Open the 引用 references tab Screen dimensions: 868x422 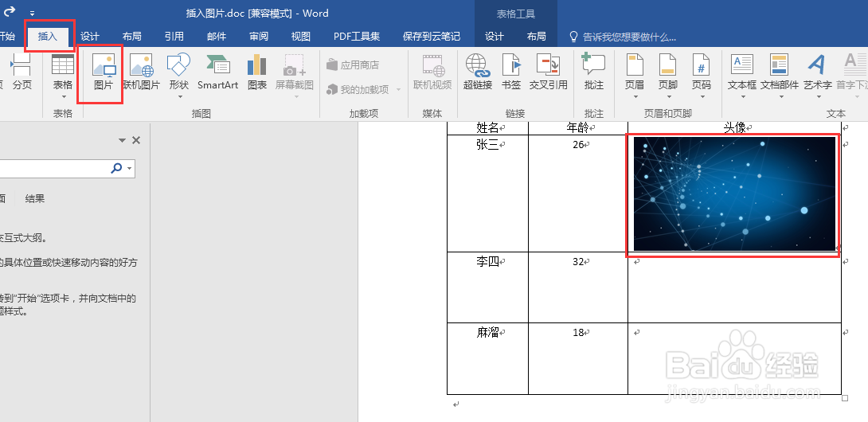(174, 37)
